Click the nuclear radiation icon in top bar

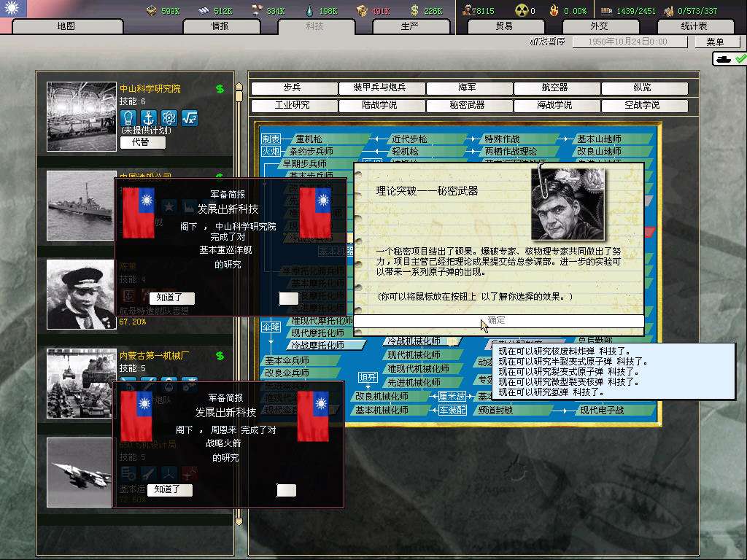[x=522, y=10]
